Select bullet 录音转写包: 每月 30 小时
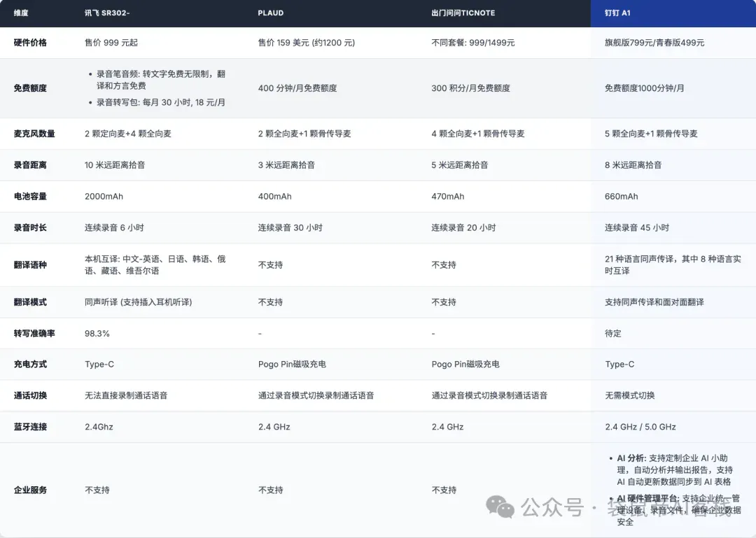 160,102
